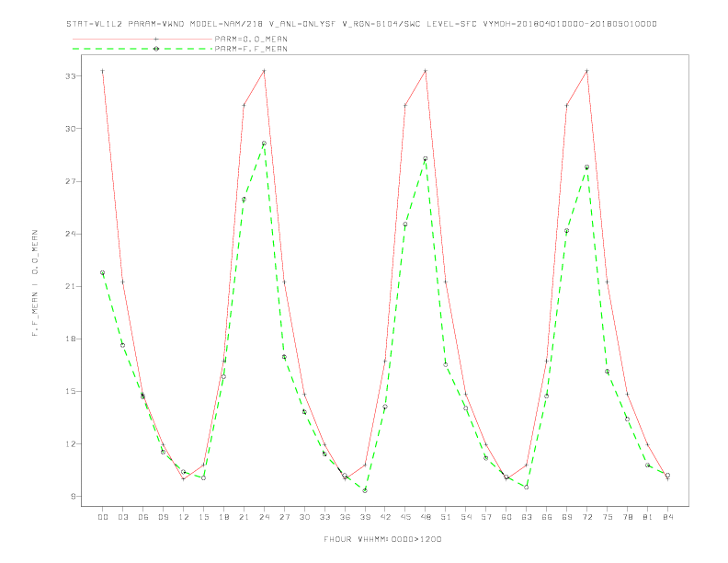Click x-axis tick label 24
Screen dimensions: 728x563
coord(264,517)
